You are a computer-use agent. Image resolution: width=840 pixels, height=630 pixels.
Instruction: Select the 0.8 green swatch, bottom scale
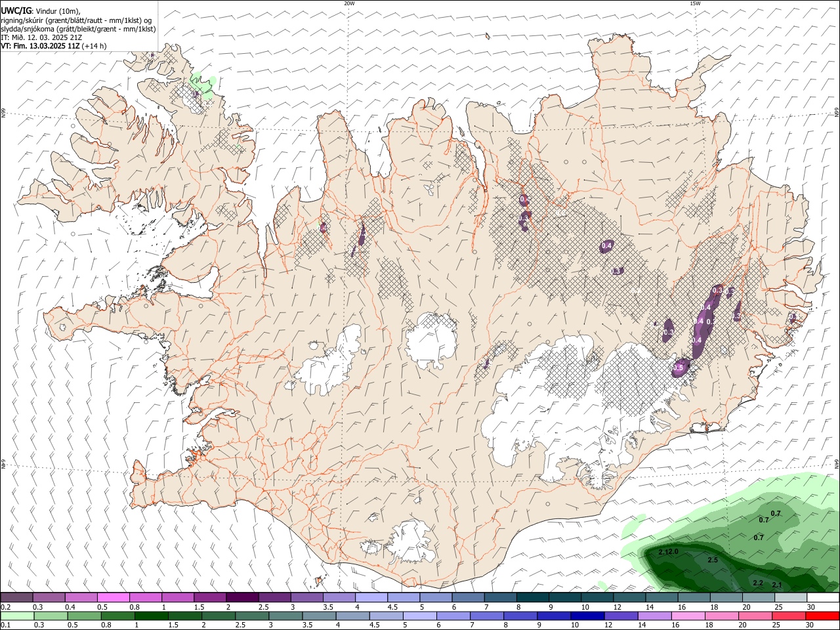[x=117, y=616]
